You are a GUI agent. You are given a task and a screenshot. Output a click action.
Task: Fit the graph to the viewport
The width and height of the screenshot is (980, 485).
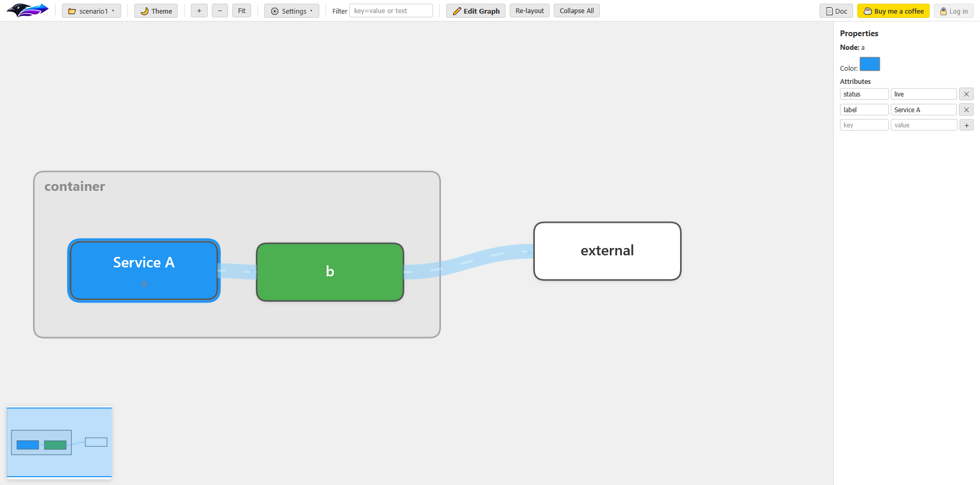click(242, 10)
